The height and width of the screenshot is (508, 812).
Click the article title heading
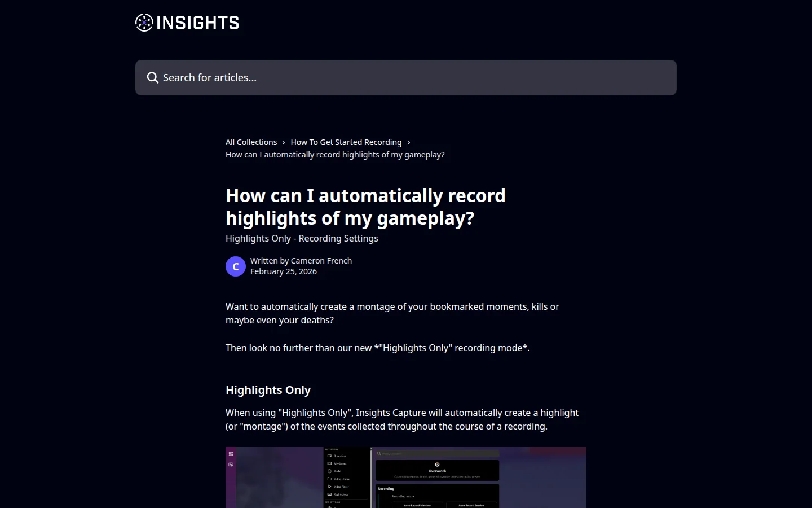point(365,207)
